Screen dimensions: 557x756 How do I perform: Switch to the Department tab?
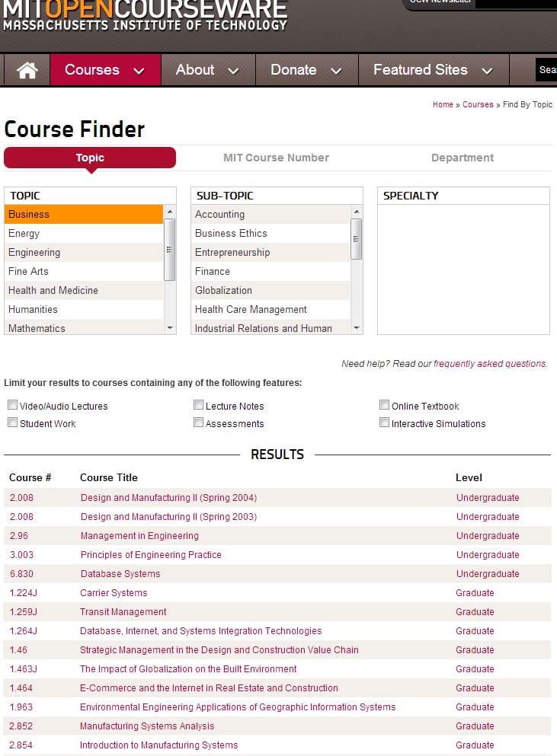[x=463, y=158]
